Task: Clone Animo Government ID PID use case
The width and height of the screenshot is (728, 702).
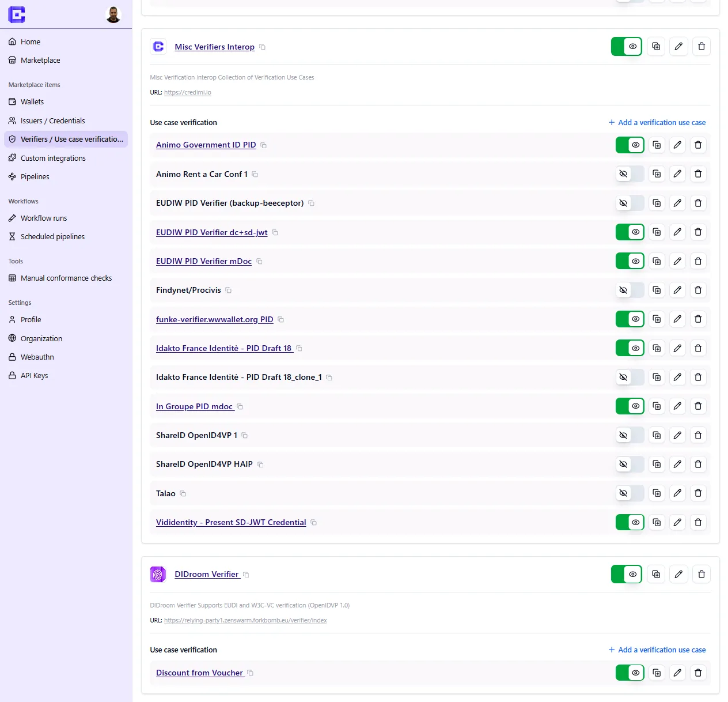Action: point(657,145)
